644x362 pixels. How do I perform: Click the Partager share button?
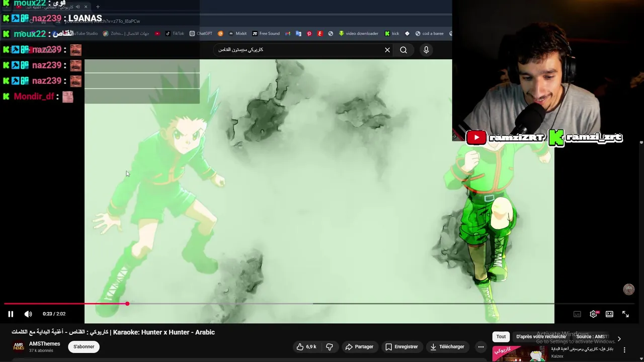(x=359, y=346)
